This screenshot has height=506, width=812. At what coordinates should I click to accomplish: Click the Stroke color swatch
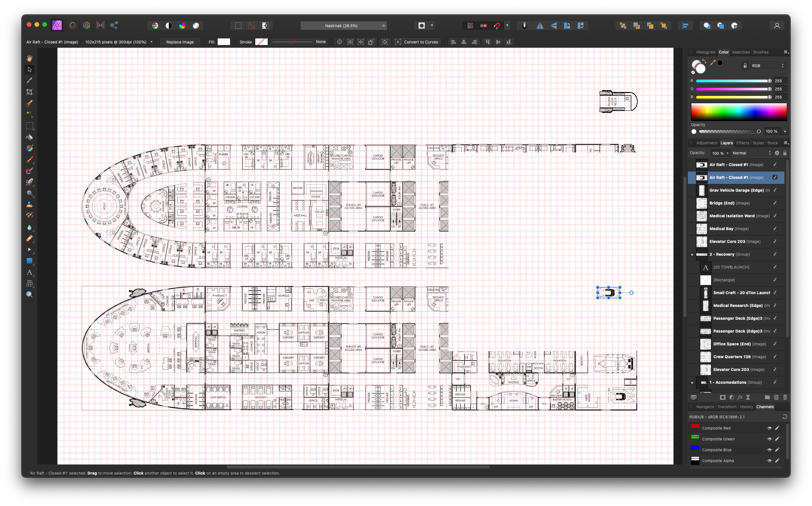261,42
